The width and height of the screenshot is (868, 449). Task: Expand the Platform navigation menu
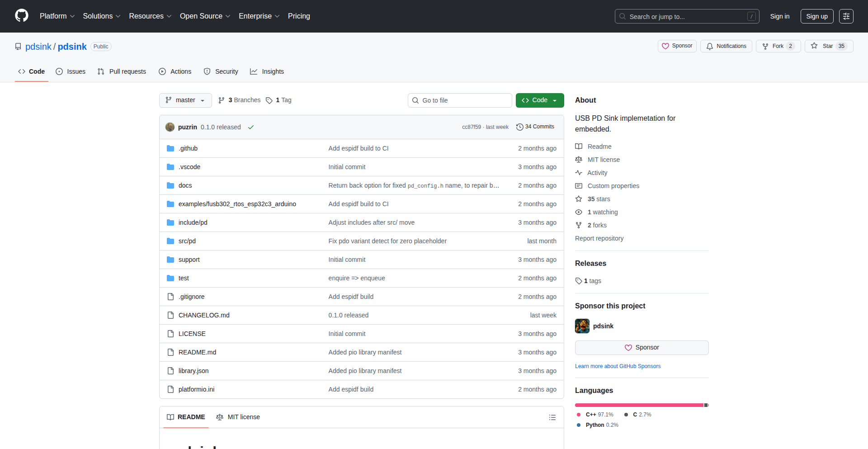click(x=57, y=16)
